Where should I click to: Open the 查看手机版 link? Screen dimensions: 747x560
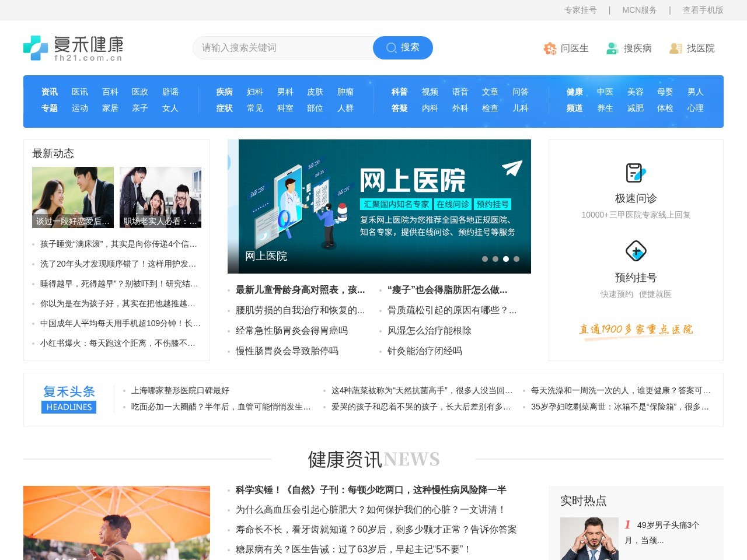coord(703,10)
